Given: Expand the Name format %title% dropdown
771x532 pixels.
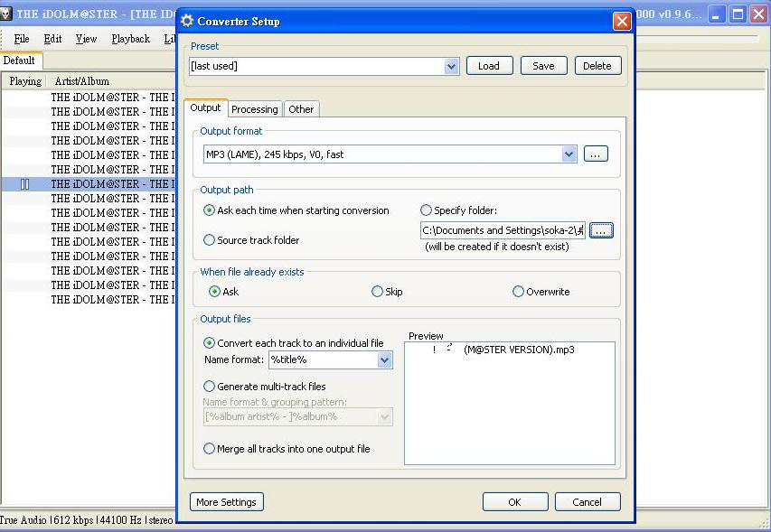Looking at the screenshot, I should pos(385,359).
